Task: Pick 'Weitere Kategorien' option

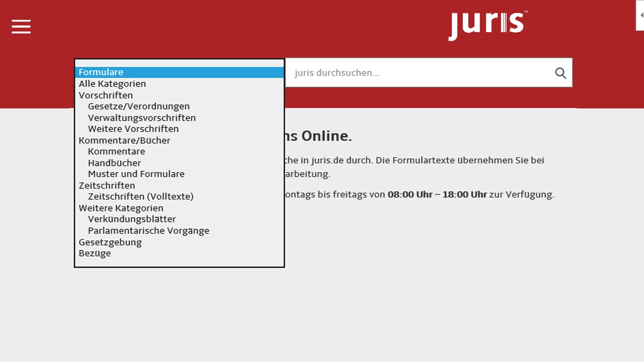Action: (180, 208)
